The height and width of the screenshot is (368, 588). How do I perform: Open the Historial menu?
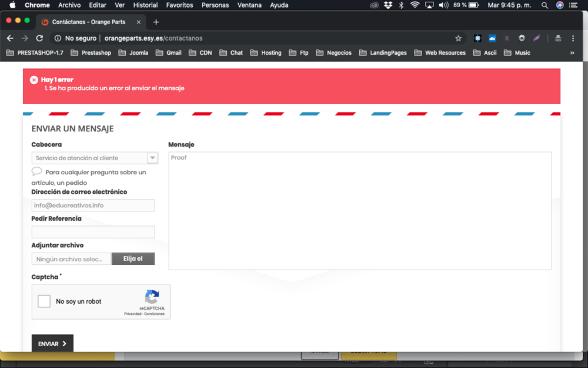(145, 5)
